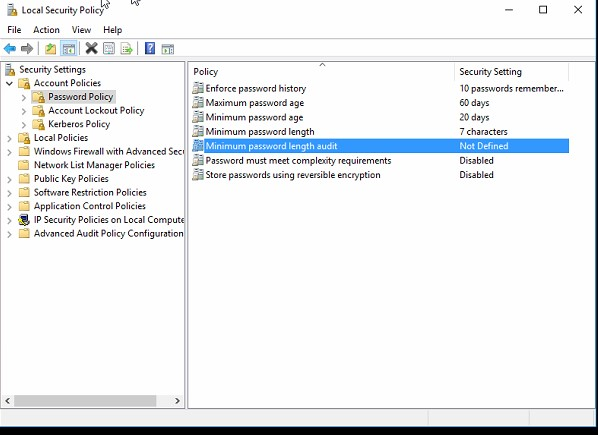Open the View menu
598x435 pixels.
point(81,30)
